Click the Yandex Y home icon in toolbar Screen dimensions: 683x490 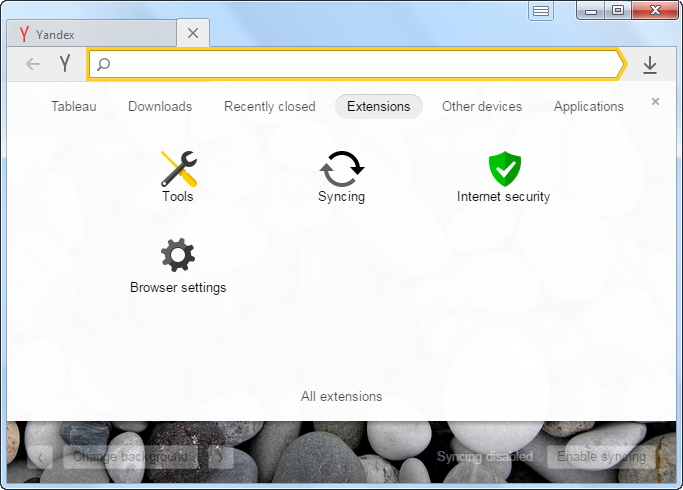click(x=65, y=64)
